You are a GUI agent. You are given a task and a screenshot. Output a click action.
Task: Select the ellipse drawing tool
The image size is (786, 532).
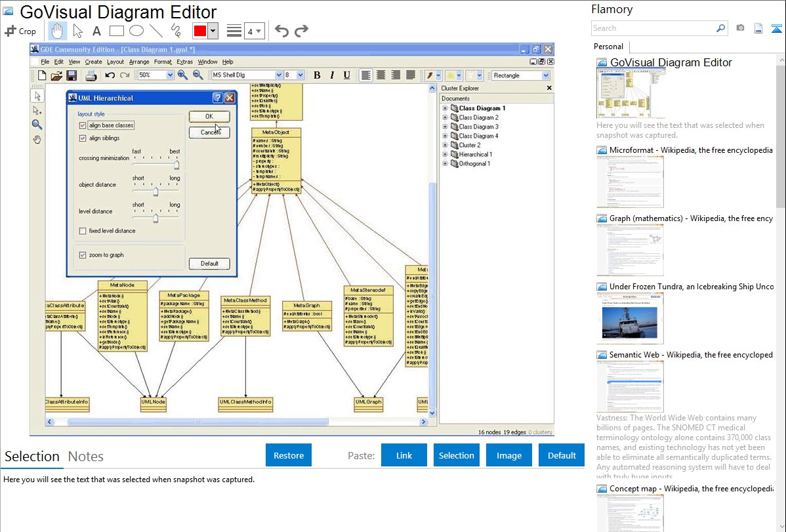(136, 31)
